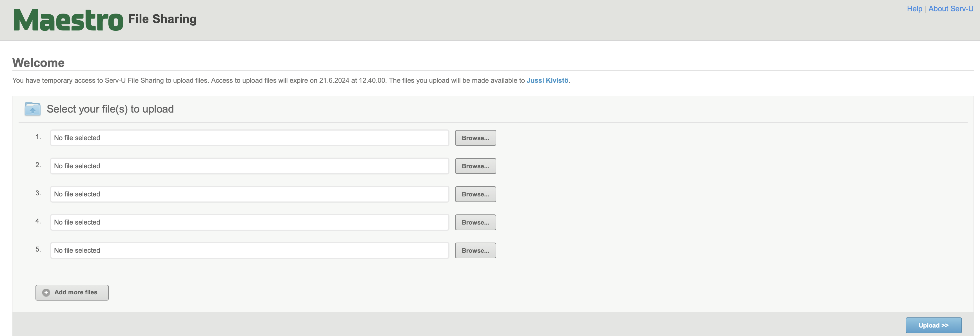The width and height of the screenshot is (980, 336).
Task: Click the File Sharing header text
Action: point(162,19)
